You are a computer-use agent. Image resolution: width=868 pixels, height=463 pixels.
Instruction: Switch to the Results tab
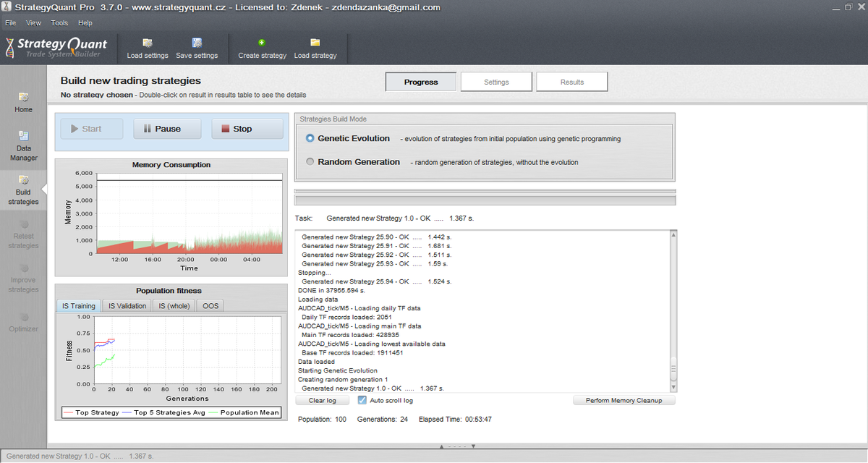[571, 82]
